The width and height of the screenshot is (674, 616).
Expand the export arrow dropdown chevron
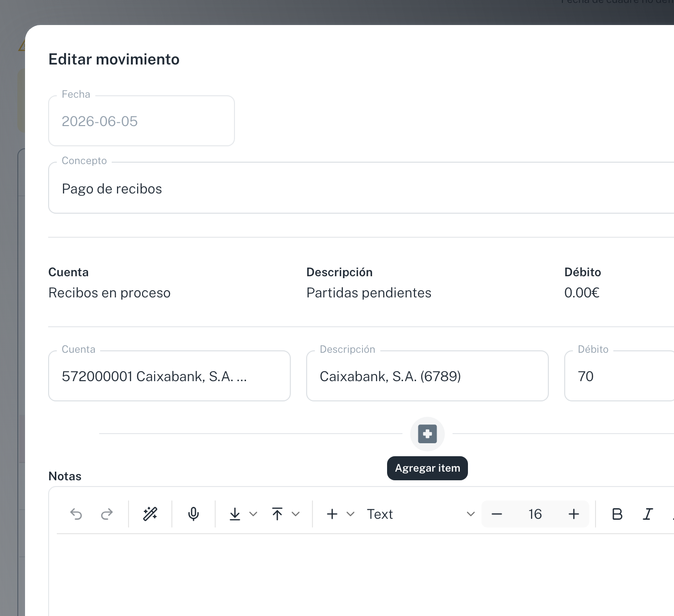pos(296,514)
